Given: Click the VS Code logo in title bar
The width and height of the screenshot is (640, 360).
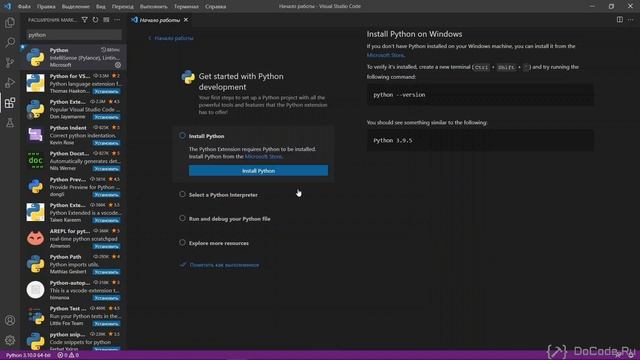Looking at the screenshot, I should coord(7,6).
